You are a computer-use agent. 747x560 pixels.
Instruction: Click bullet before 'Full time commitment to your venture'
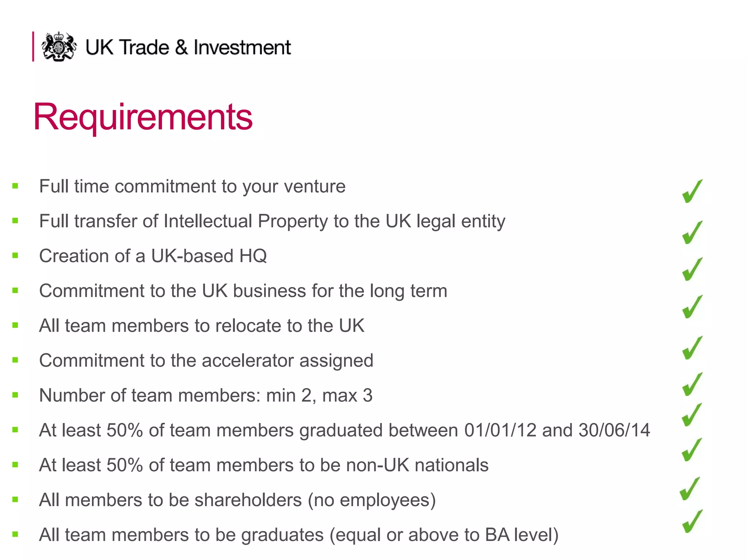pyautogui.click(x=15, y=186)
